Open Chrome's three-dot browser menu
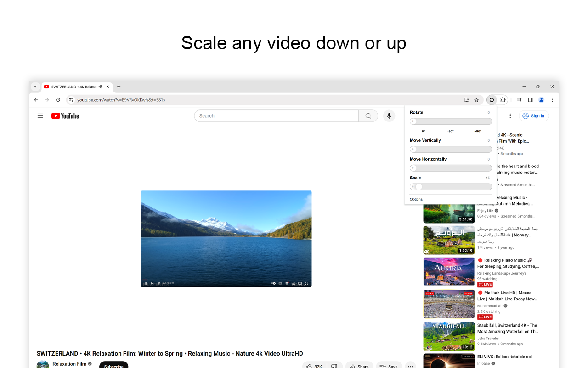 [x=552, y=99]
